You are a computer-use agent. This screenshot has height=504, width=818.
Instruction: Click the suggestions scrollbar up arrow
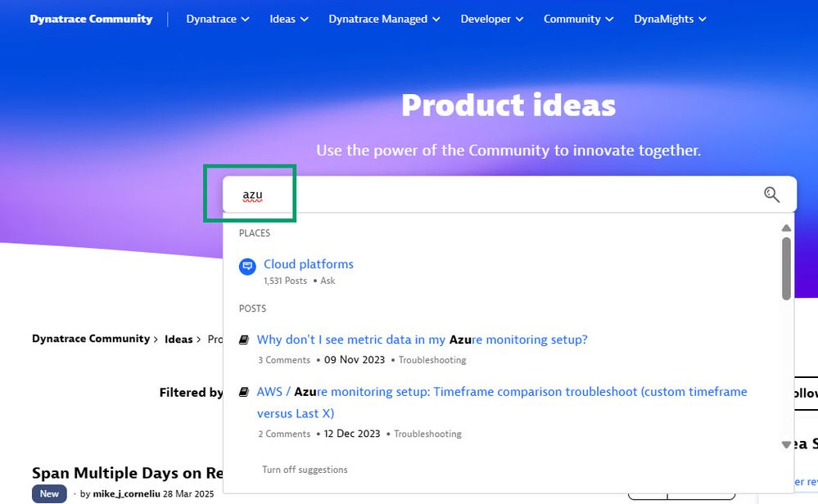786,228
